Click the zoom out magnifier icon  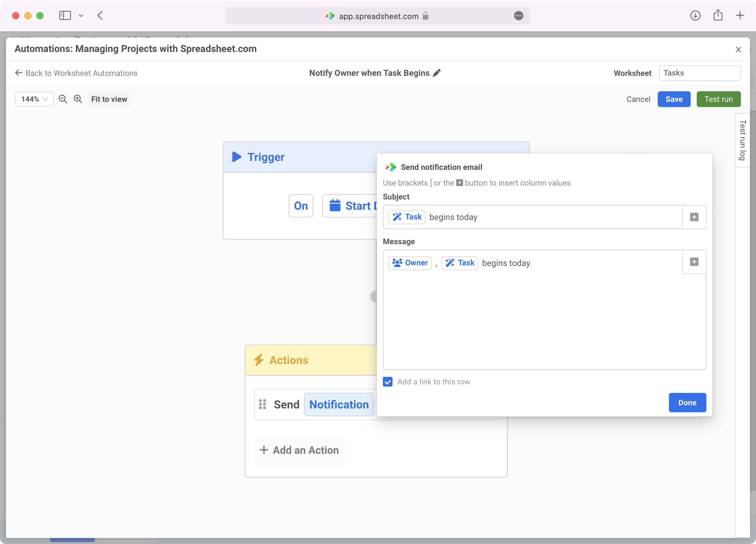coord(63,99)
